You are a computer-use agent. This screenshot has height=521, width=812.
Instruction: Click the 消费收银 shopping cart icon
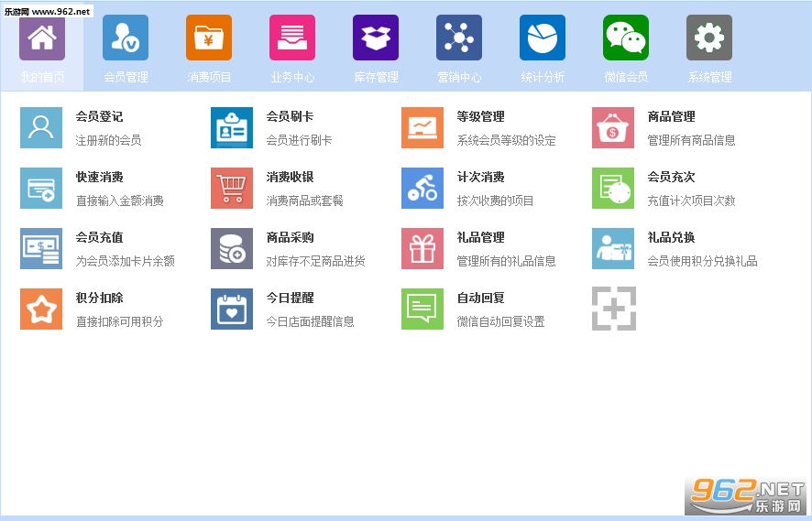232,188
